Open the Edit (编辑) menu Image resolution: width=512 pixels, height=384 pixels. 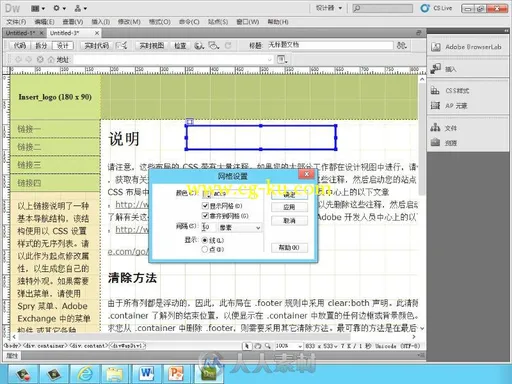44,22
